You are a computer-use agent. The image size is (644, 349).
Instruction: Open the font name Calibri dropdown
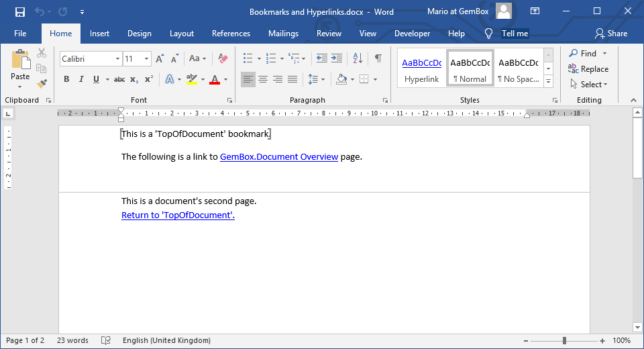click(x=117, y=59)
